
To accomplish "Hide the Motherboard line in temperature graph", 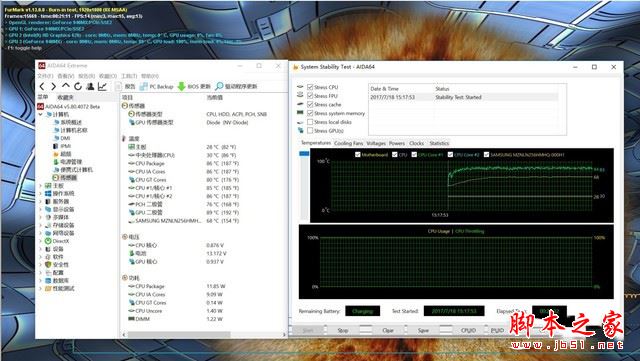I will (358, 155).
